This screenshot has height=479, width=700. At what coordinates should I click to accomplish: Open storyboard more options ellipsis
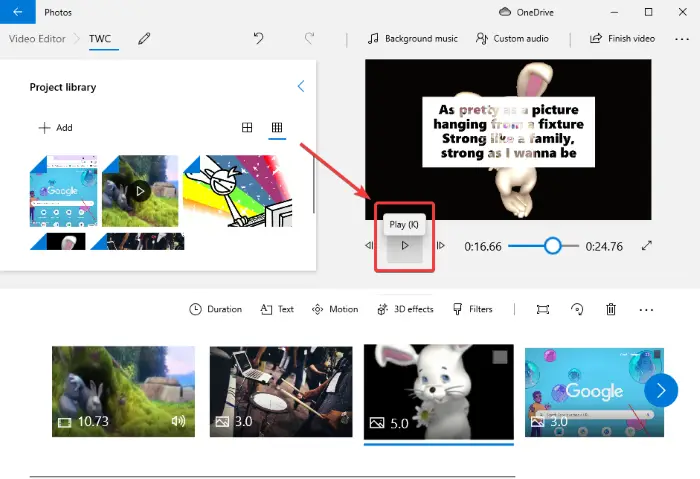click(646, 310)
